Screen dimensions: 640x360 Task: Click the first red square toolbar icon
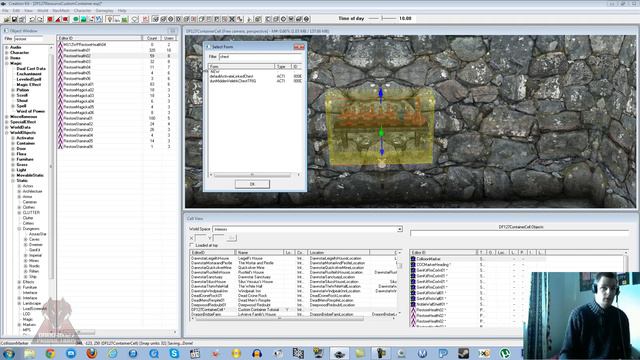(x=50, y=19)
